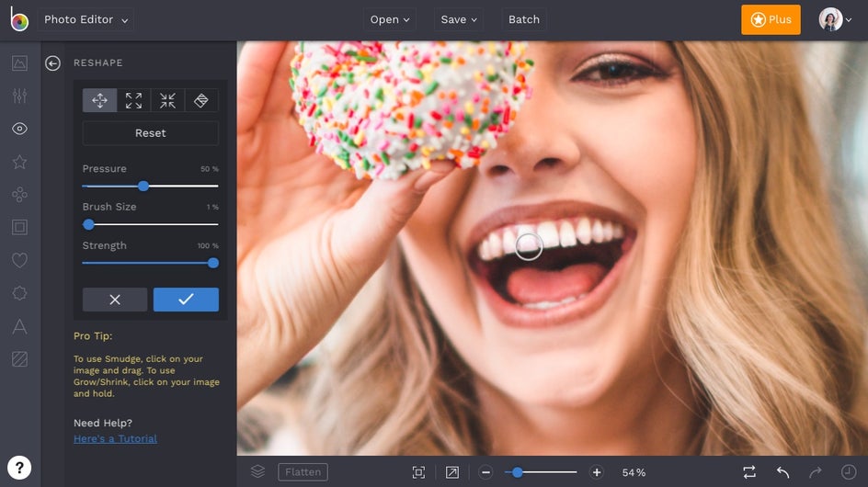This screenshot has height=487, width=868.
Task: Open the user profile avatar menu
Action: tap(835, 19)
